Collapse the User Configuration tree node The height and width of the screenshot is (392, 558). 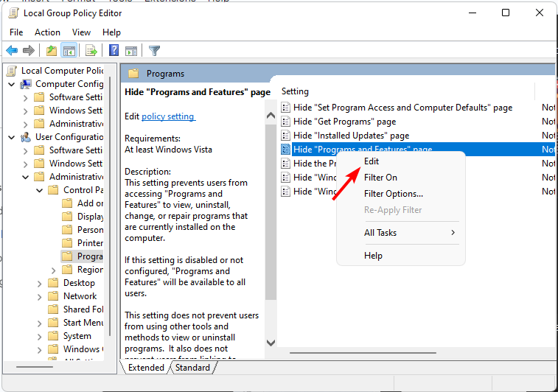click(12, 137)
